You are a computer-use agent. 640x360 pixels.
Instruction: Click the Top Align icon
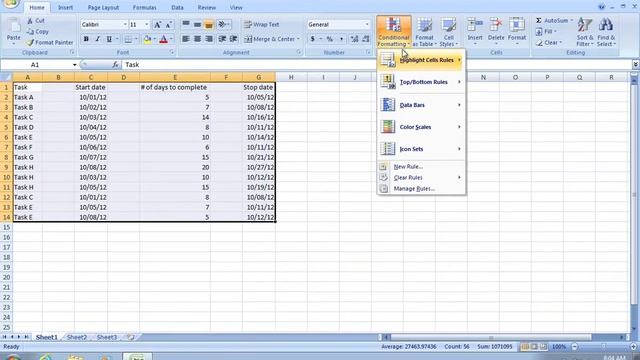click(x=186, y=24)
